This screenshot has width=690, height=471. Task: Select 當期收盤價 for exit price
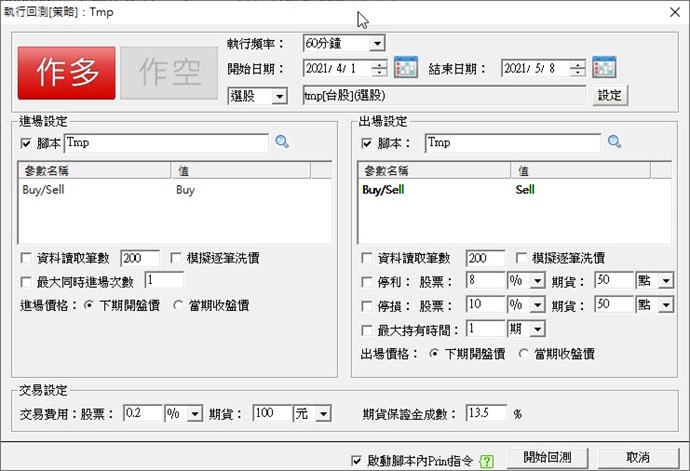tap(524, 353)
